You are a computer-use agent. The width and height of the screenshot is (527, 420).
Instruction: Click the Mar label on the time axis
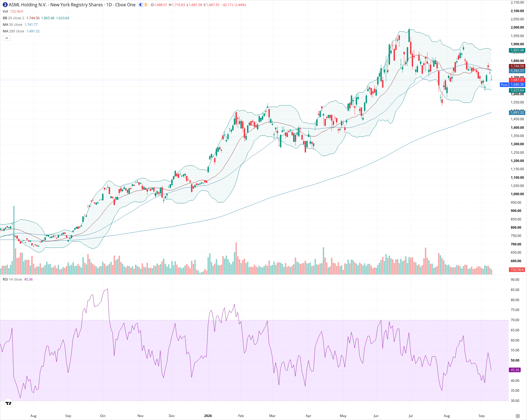click(x=272, y=416)
